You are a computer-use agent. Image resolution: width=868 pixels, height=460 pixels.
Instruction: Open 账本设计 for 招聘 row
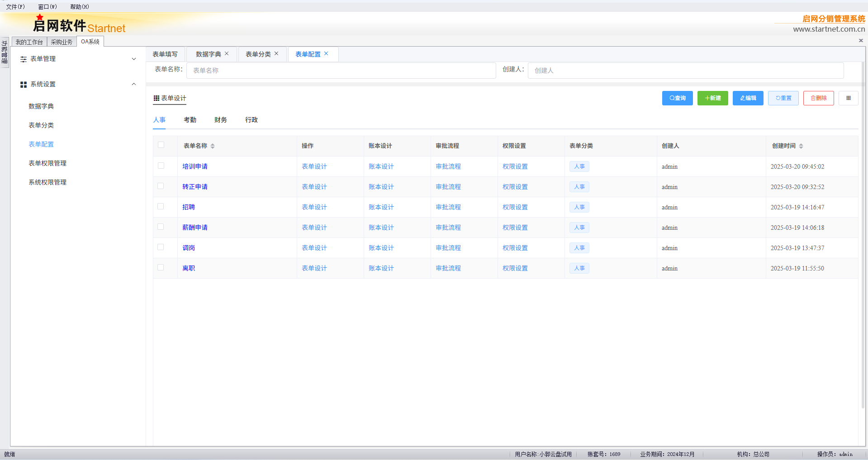381,207
